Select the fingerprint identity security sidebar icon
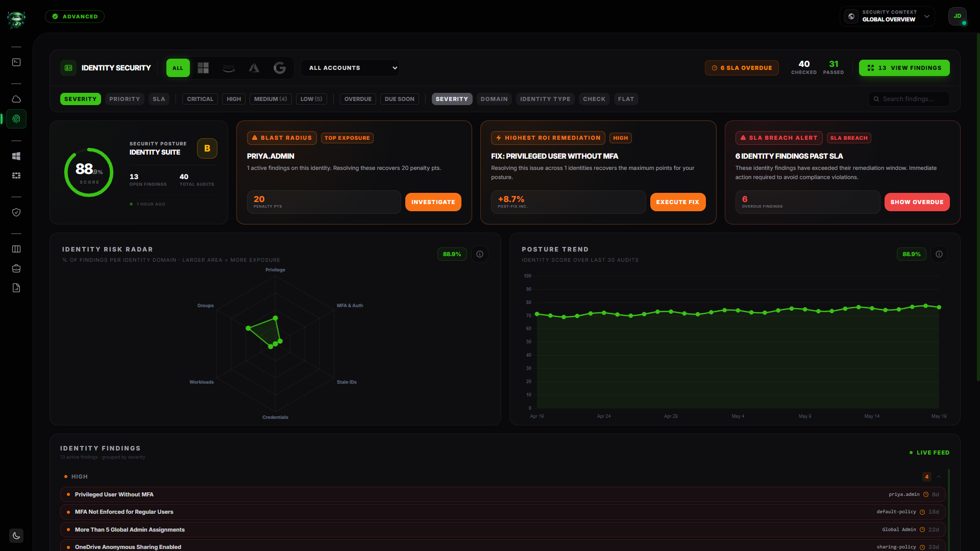Image resolution: width=980 pixels, height=551 pixels. [x=16, y=119]
